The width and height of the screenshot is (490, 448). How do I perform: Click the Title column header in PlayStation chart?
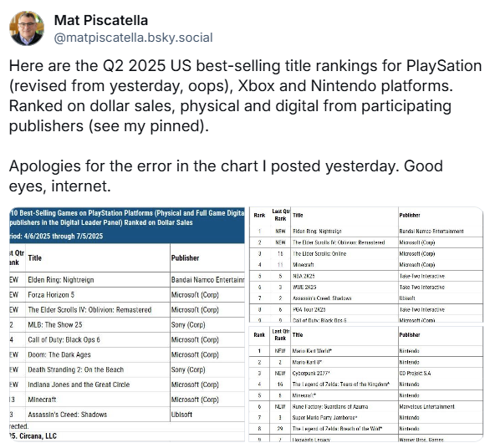pos(34,258)
